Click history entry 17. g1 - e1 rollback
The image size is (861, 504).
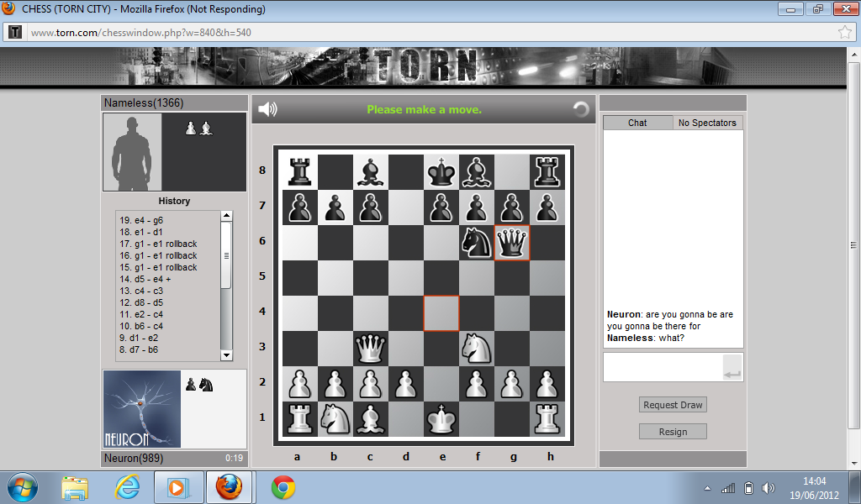click(158, 244)
